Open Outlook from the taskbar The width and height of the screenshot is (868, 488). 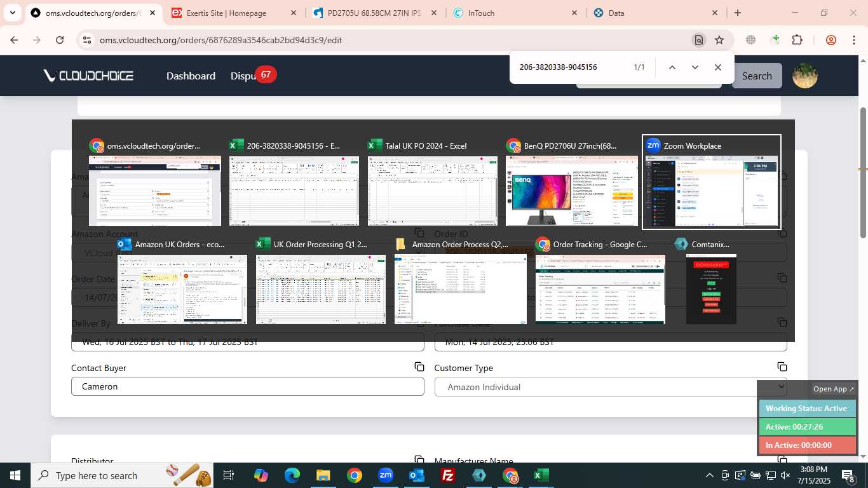tap(417, 475)
